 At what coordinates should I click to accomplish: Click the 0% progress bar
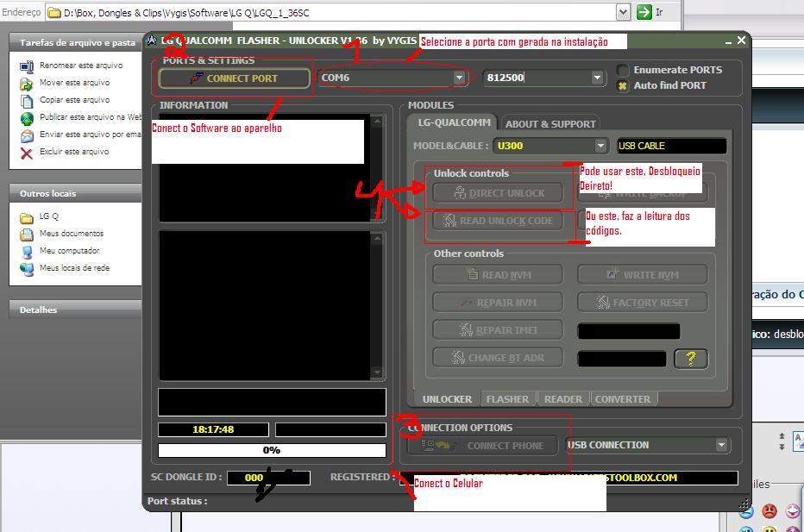[272, 450]
